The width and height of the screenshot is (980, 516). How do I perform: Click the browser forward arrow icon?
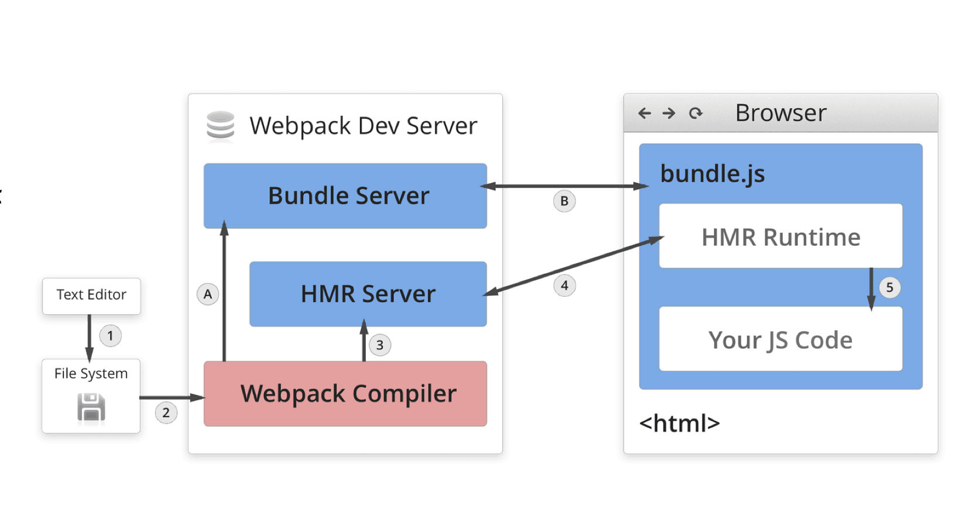(669, 113)
